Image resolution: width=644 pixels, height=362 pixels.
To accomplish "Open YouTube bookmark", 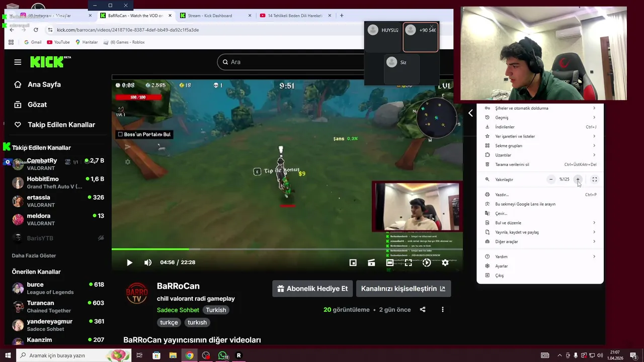I will pos(58,42).
